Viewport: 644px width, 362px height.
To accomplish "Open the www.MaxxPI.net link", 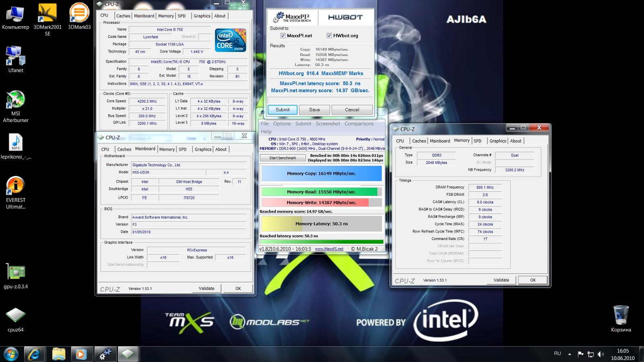I will coord(329,249).
